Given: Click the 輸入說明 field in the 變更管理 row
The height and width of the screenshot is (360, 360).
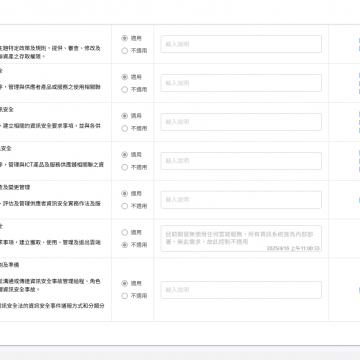Looking at the screenshot, I should (241, 200).
